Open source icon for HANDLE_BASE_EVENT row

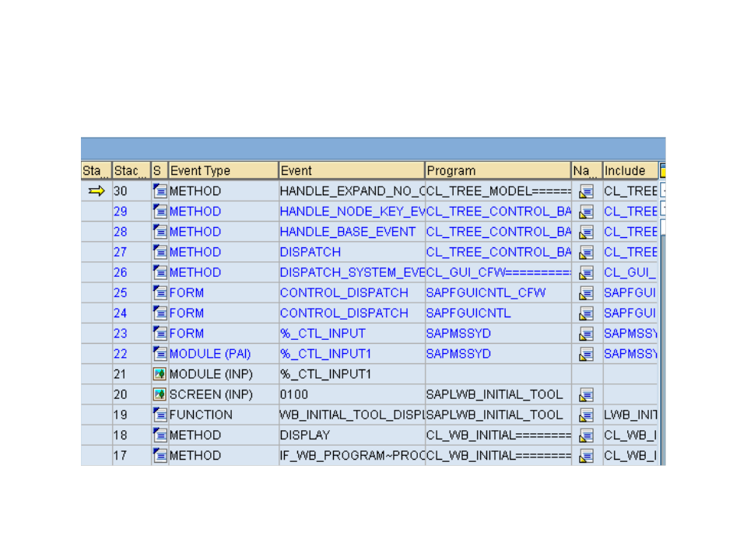tap(160, 232)
